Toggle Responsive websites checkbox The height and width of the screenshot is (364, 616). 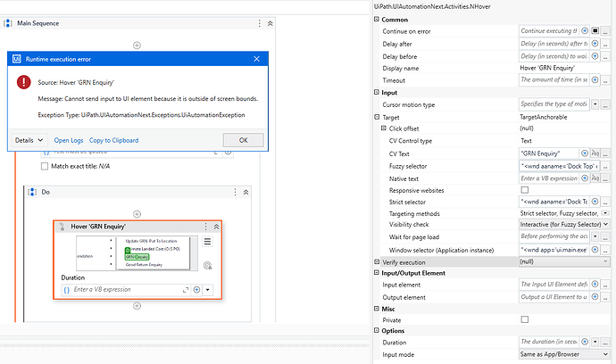point(524,190)
